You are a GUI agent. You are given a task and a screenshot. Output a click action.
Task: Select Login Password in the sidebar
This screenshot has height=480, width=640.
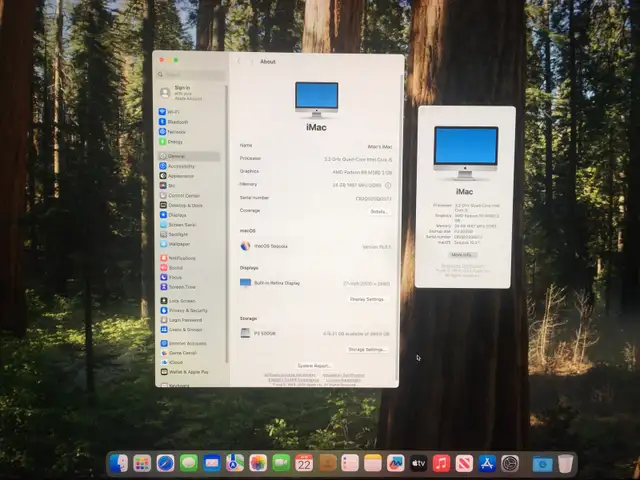coord(182,320)
